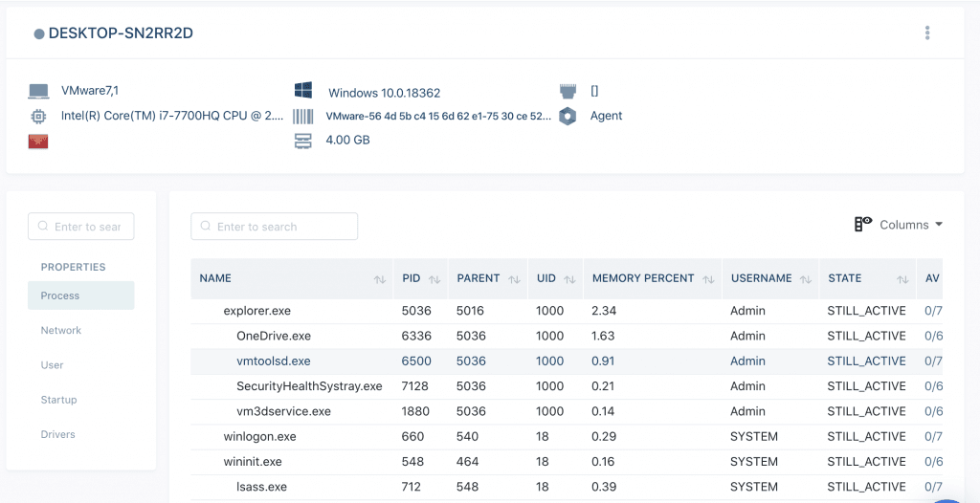Sort table by USERNAME column
This screenshot has width=980, height=503.
tap(806, 279)
